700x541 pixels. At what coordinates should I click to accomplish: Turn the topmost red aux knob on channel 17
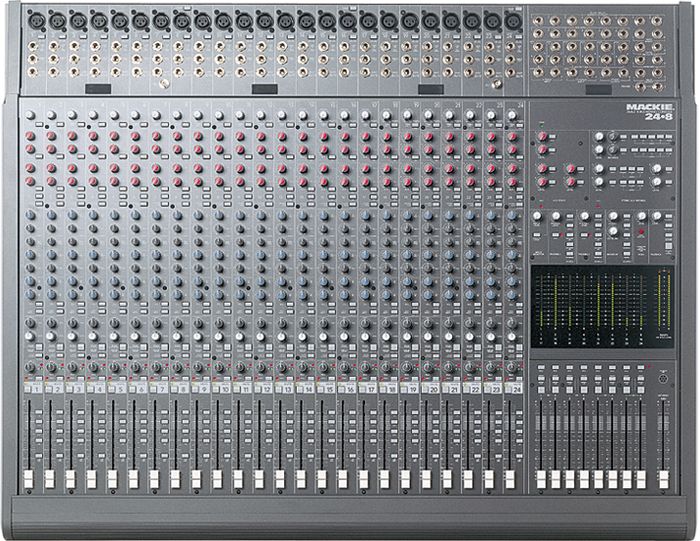tap(365, 136)
